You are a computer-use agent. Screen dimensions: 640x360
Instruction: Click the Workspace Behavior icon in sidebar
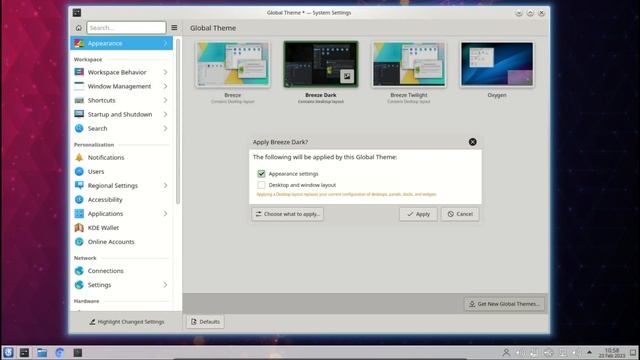click(x=79, y=72)
